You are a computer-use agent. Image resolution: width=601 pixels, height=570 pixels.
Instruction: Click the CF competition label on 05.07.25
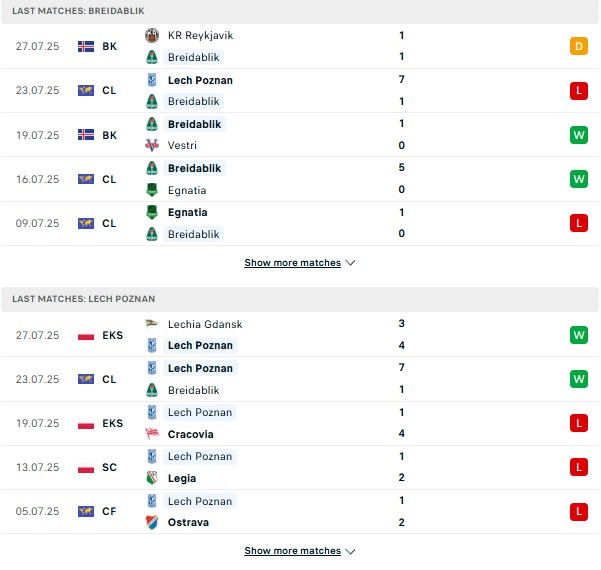coord(109,511)
